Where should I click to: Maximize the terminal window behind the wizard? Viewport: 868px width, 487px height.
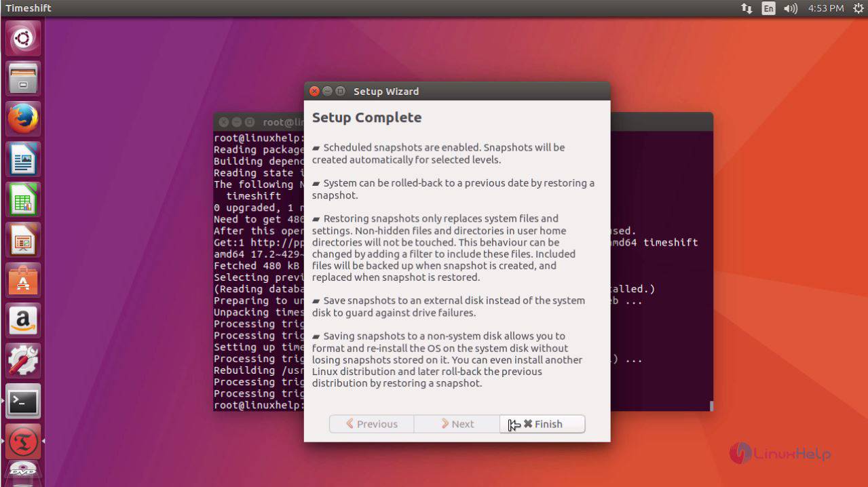click(249, 122)
